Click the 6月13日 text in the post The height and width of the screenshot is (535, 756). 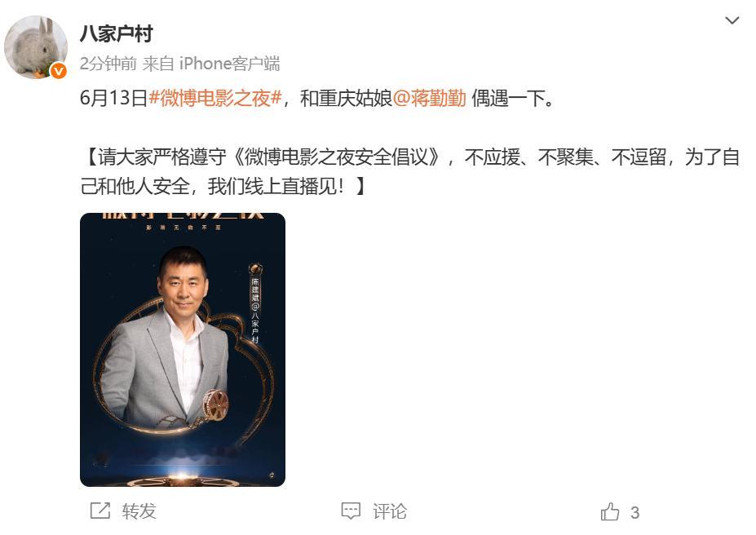point(114,99)
